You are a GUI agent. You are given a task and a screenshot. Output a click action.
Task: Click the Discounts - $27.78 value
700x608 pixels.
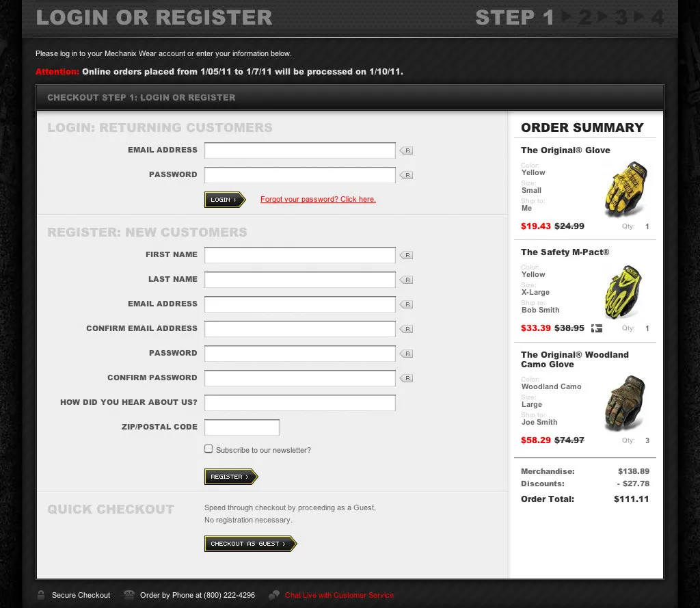[x=633, y=484]
